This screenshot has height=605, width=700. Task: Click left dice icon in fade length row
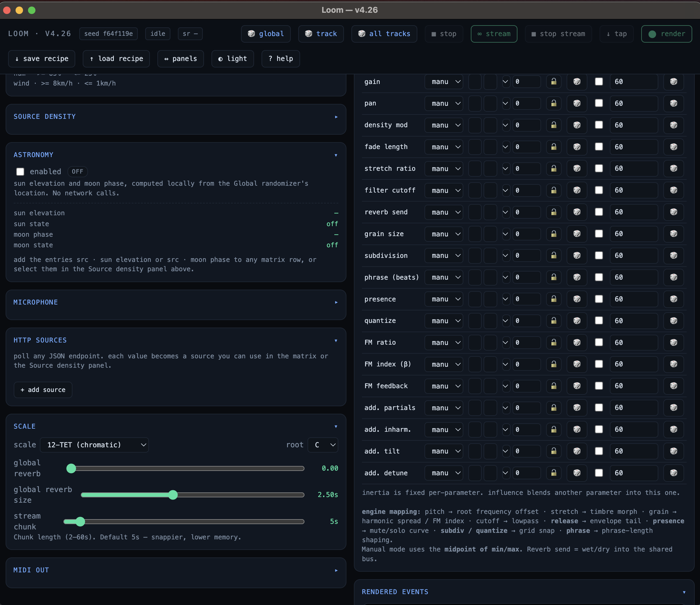click(x=577, y=147)
